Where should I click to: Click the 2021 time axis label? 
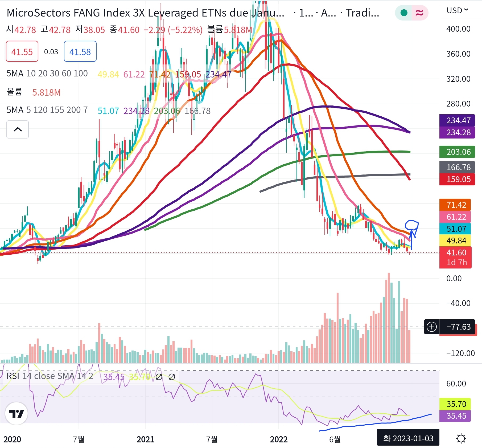pos(145,439)
